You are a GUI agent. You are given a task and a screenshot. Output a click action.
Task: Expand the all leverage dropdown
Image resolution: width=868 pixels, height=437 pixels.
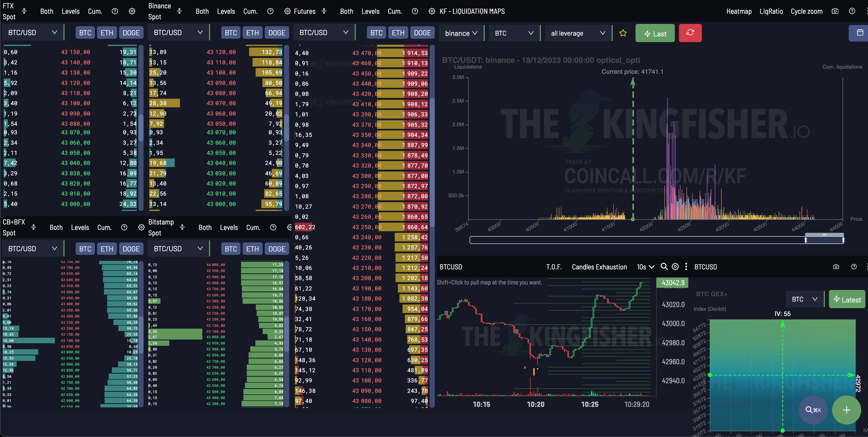click(x=578, y=33)
